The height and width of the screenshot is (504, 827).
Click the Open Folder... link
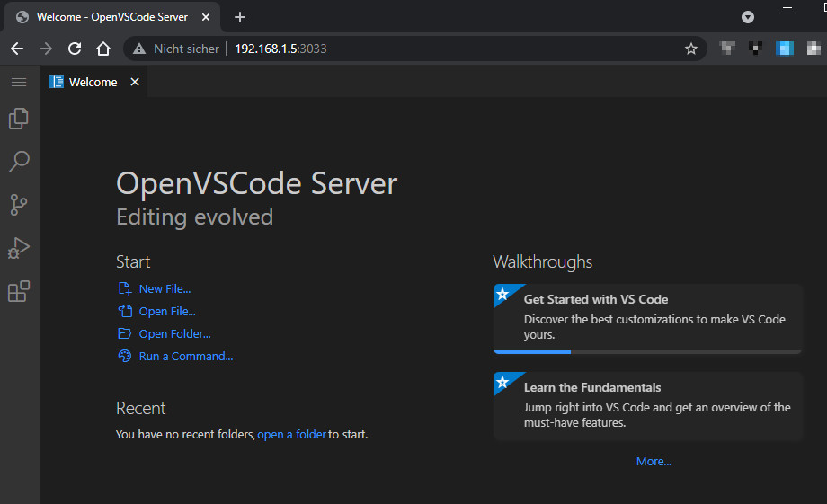174,333
